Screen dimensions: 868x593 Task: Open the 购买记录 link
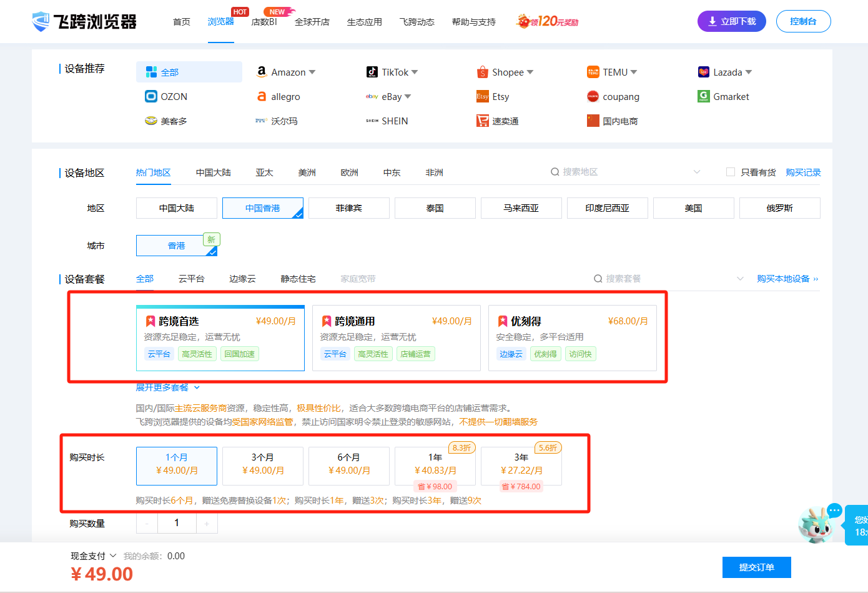pos(804,172)
